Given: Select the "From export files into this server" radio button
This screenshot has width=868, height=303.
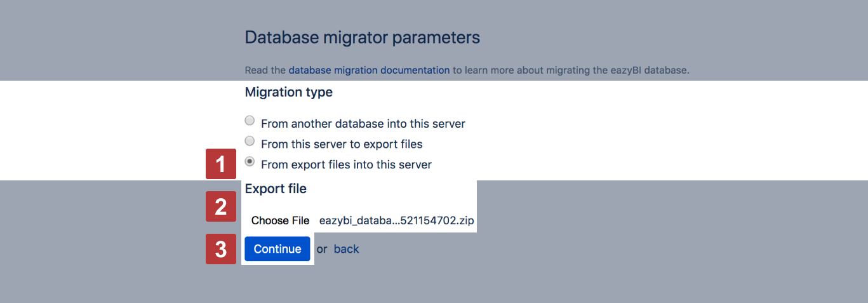Looking at the screenshot, I should (x=250, y=161).
